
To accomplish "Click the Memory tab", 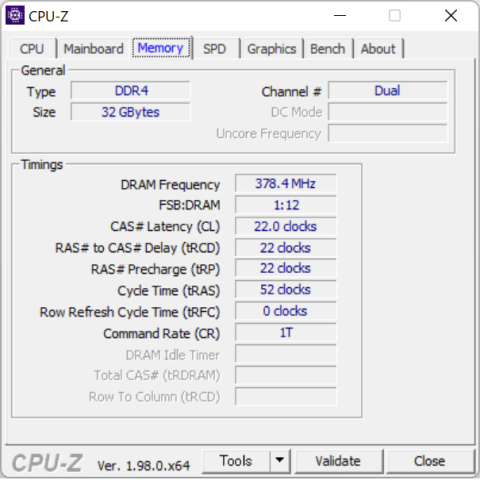I will pos(161,48).
